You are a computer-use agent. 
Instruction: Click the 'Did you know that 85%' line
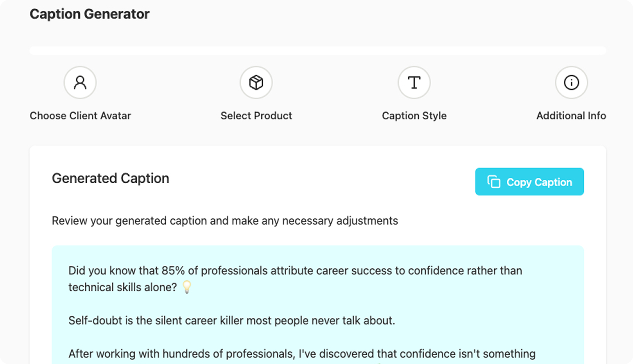[295, 271]
